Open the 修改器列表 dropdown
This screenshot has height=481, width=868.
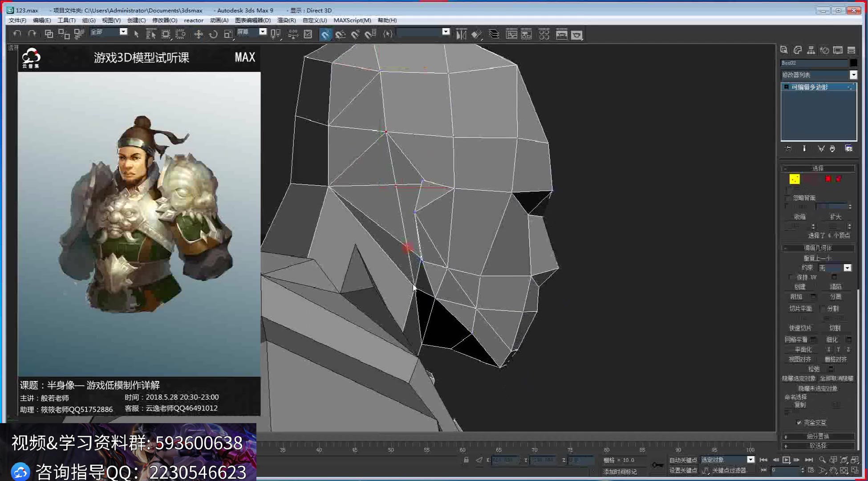tap(854, 75)
